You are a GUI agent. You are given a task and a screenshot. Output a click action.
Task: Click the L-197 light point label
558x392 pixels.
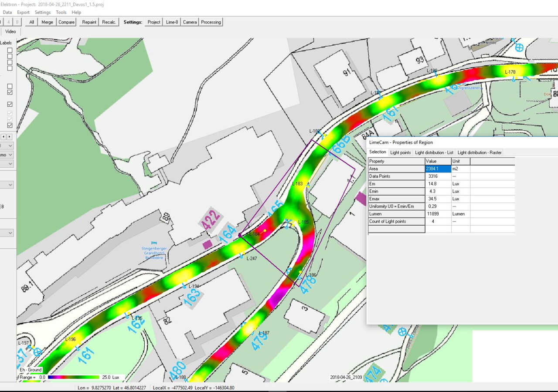pos(23,343)
